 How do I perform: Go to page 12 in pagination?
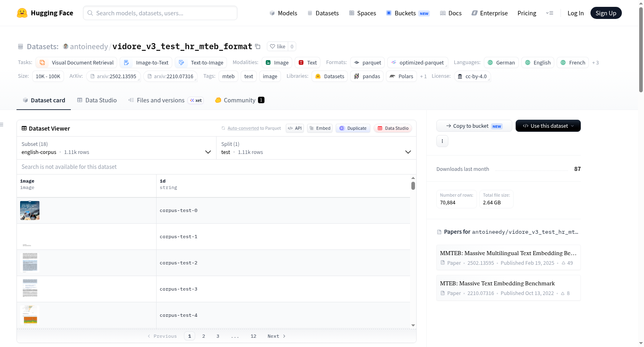coord(253,336)
